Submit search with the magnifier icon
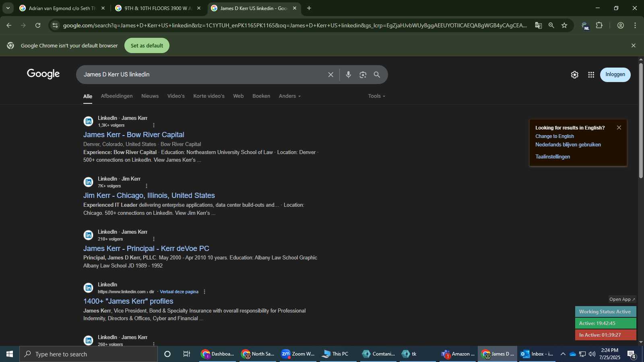The width and height of the screenshot is (644, 362). pyautogui.click(x=377, y=75)
